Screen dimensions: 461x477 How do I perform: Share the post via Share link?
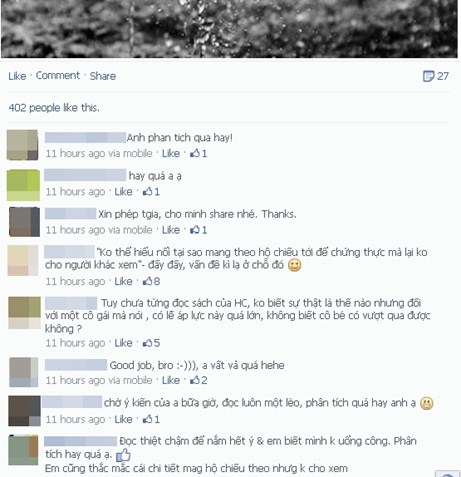103,76
